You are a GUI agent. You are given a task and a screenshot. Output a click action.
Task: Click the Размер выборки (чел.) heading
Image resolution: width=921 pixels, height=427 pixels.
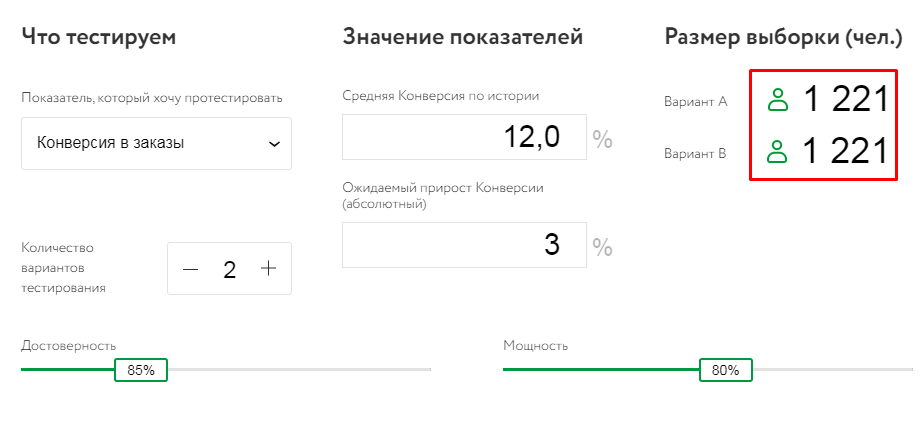click(784, 38)
